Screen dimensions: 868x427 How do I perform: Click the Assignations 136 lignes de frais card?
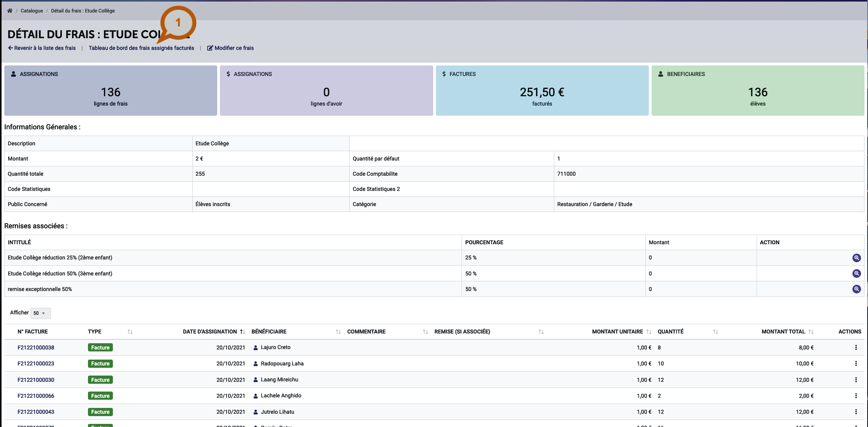pos(111,90)
